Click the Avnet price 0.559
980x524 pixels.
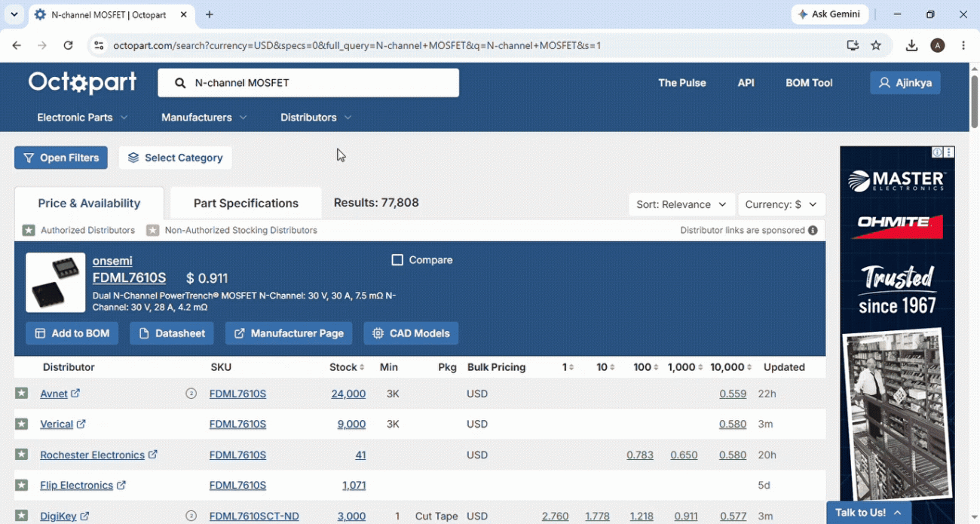point(733,394)
